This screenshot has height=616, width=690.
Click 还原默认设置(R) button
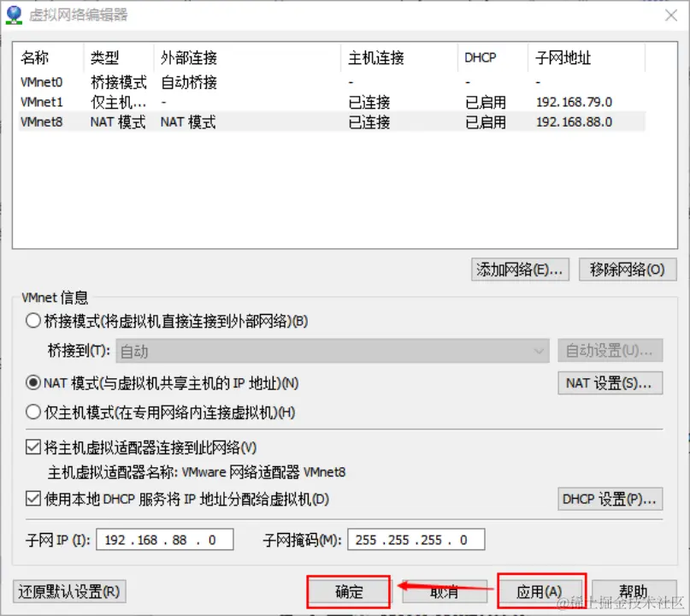coord(69,591)
